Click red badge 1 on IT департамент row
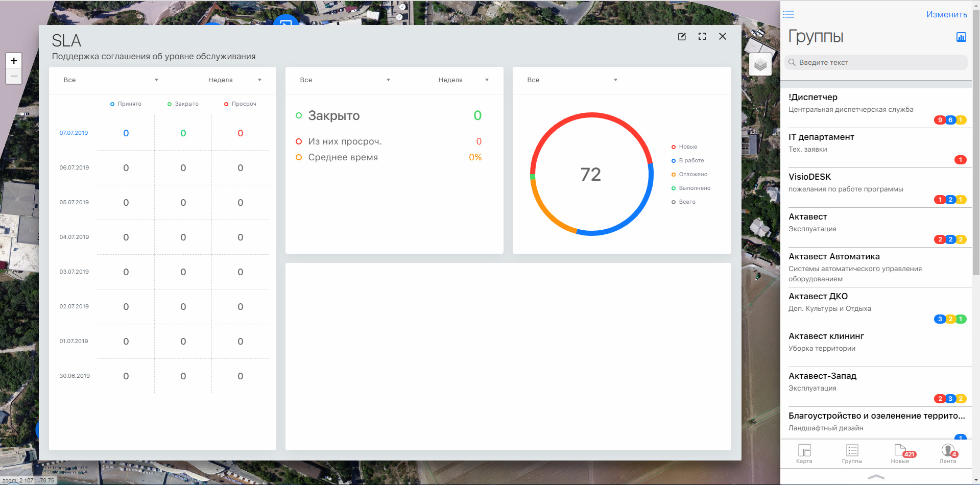This screenshot has width=980, height=485. pos(960,160)
